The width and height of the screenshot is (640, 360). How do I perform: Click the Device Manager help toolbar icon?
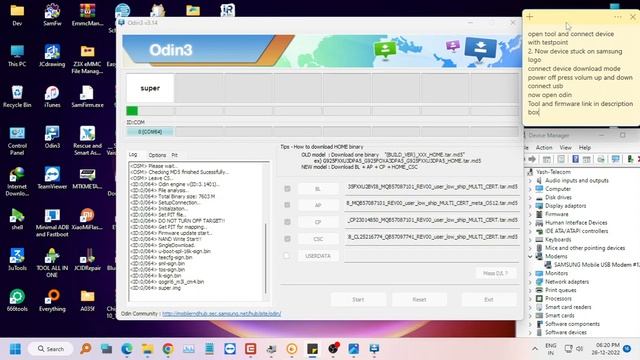pos(575,159)
